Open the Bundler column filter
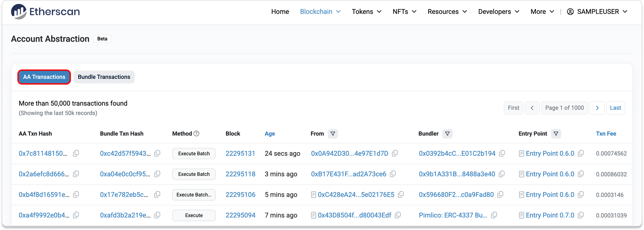This screenshot has width=644, height=230. 447,133
